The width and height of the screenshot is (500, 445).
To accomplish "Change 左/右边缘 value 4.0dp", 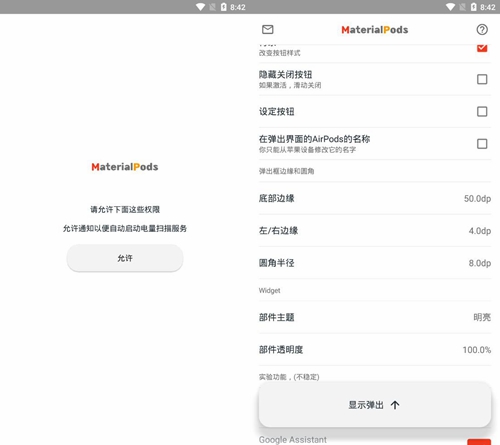I will (480, 231).
